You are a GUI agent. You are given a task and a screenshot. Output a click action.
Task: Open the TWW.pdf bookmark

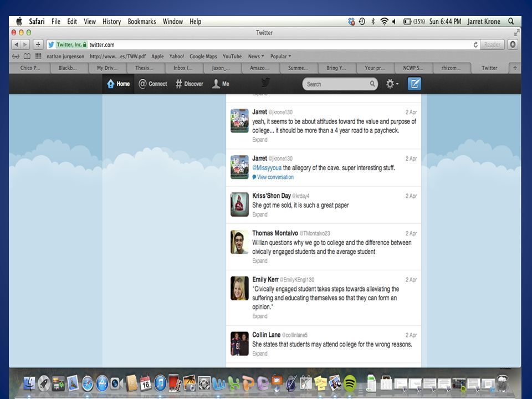coord(117,57)
